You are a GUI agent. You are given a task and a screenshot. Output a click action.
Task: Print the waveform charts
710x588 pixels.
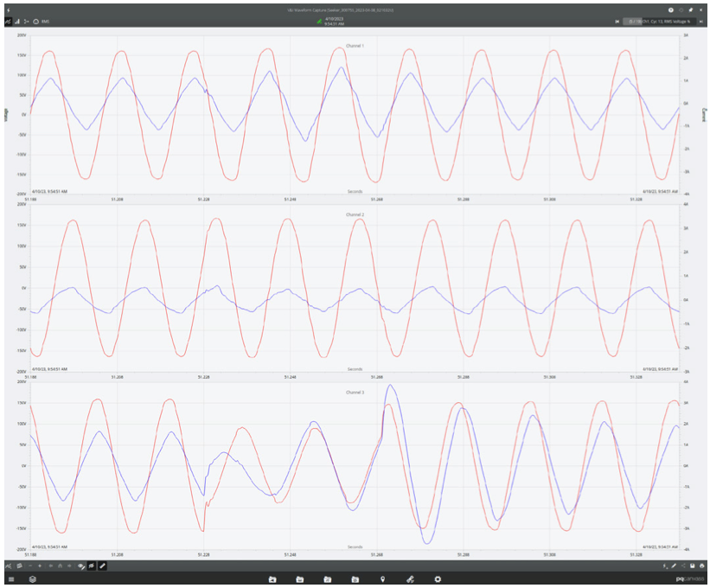coord(701,566)
